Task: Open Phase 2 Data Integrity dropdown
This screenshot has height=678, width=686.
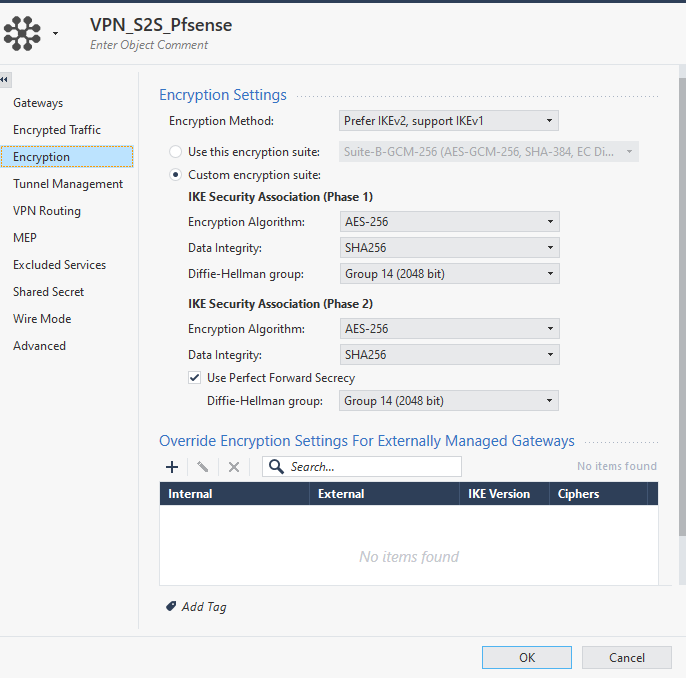Action: pyautogui.click(x=448, y=355)
